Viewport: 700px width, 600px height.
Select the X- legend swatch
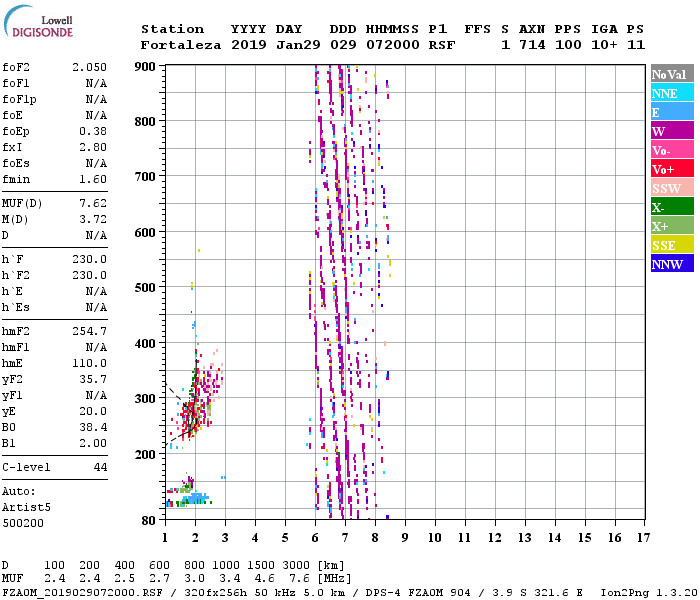coord(672,207)
